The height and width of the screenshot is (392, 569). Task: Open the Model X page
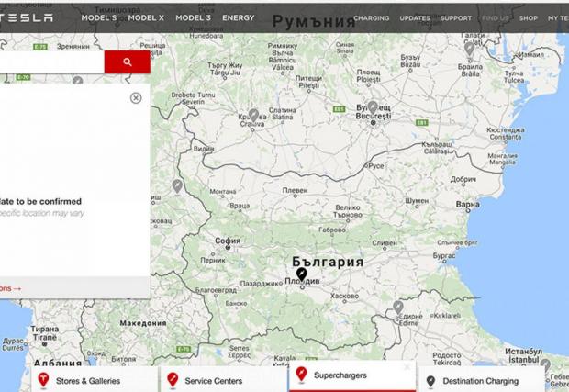(x=145, y=17)
